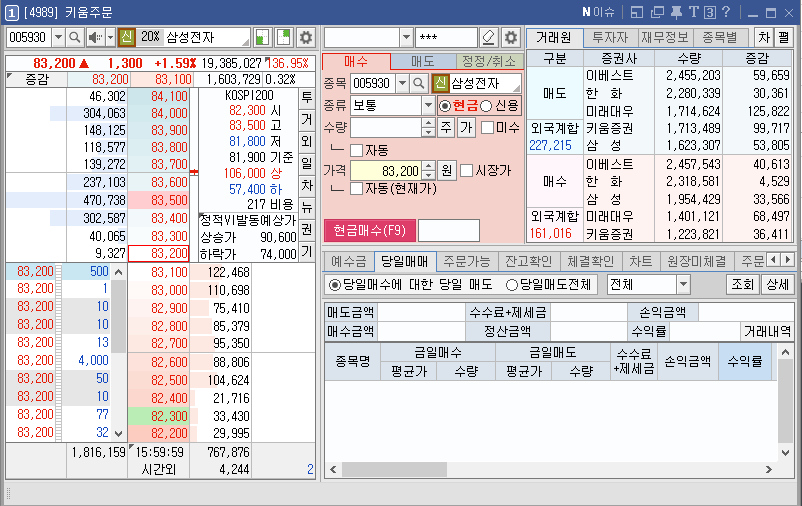Check the 자동 box under quantity
The height and width of the screenshot is (506, 802).
point(357,150)
